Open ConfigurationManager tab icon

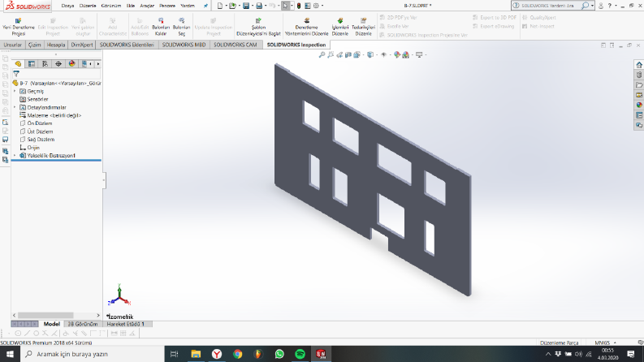coord(45,63)
